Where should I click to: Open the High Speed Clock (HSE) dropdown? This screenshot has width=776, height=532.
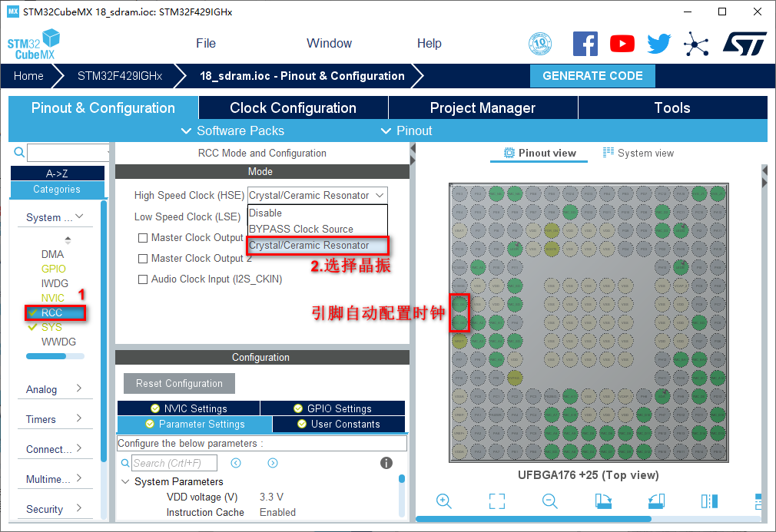[317, 196]
